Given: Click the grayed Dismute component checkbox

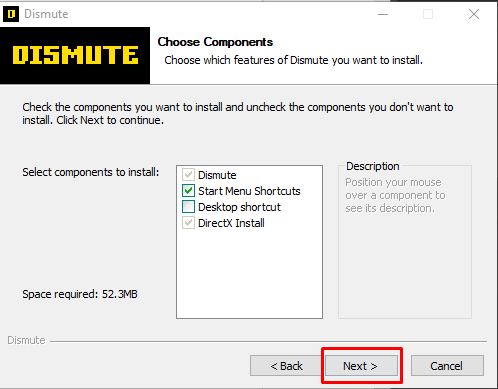Looking at the screenshot, I should pos(188,175).
